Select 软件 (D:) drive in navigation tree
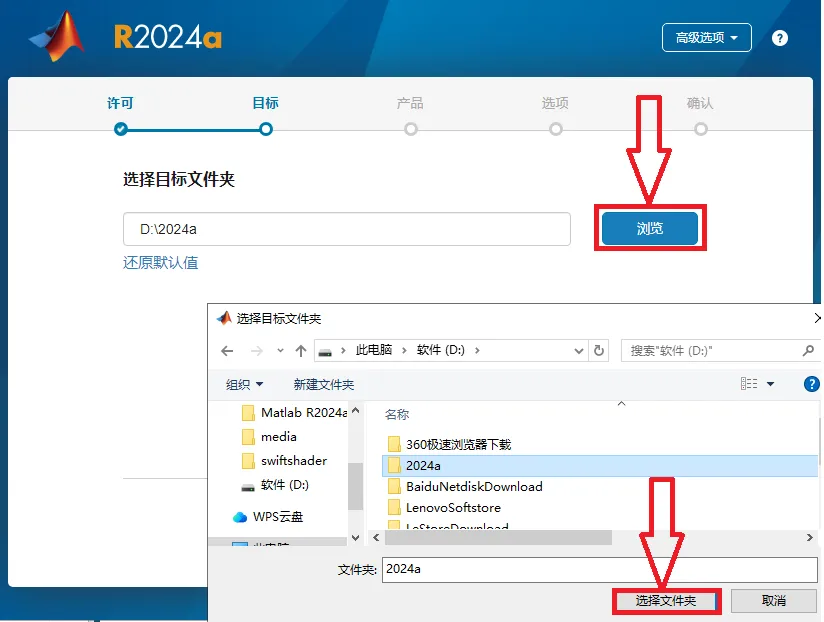Viewport: 824px width, 622px height. click(275, 485)
